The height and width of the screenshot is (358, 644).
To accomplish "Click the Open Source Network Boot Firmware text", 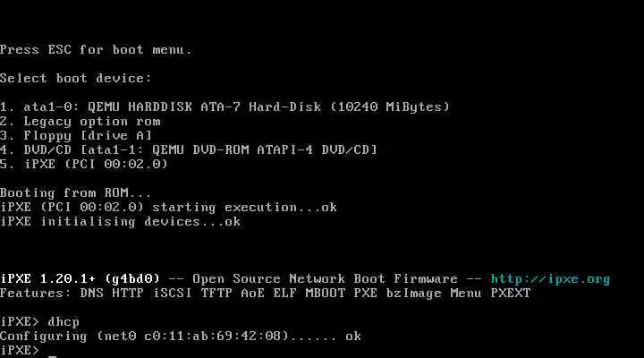I will point(325,279).
